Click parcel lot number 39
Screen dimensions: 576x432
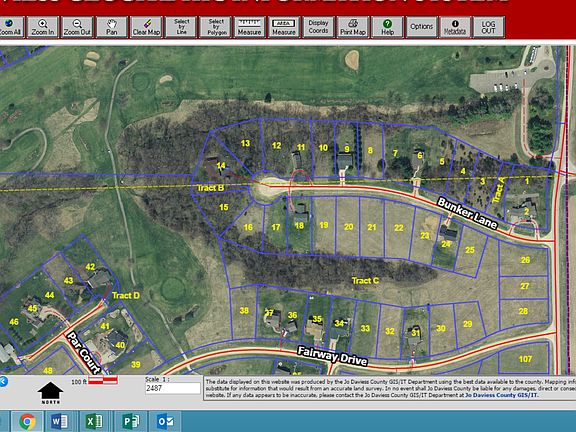[x=136, y=365]
